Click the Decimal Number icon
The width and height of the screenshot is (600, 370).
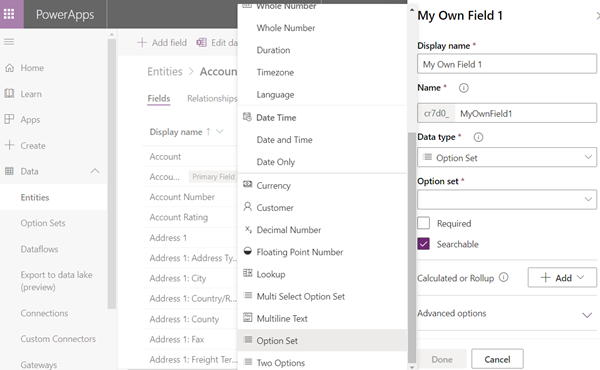click(x=248, y=229)
